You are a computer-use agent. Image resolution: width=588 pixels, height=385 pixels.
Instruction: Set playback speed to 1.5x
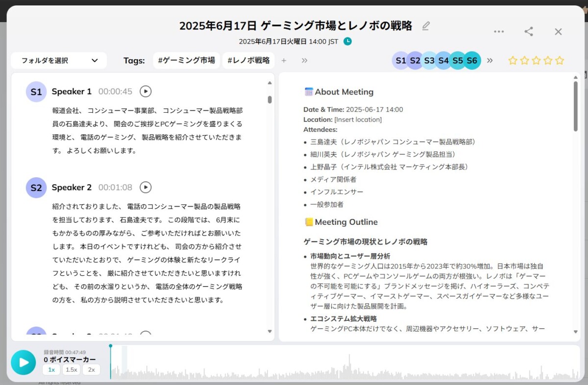pyautogui.click(x=71, y=370)
